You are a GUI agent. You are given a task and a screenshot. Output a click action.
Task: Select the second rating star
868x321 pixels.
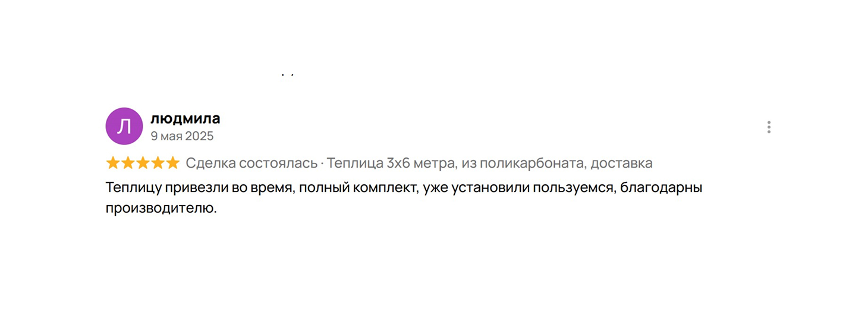click(128, 163)
